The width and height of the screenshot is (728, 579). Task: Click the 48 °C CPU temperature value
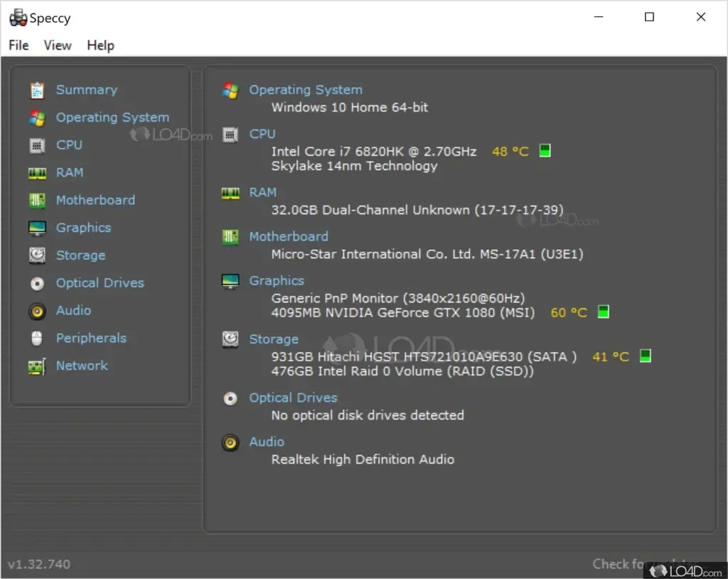click(x=510, y=152)
